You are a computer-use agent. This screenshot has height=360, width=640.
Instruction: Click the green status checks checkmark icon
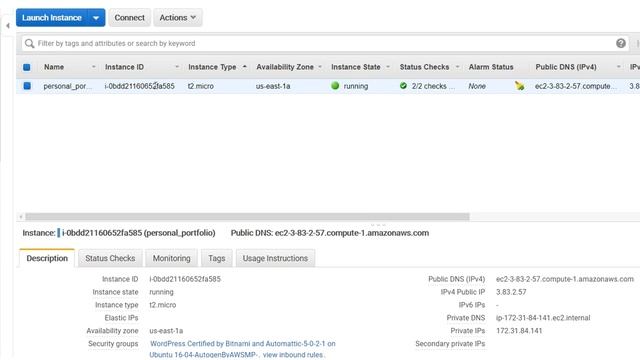pyautogui.click(x=403, y=86)
